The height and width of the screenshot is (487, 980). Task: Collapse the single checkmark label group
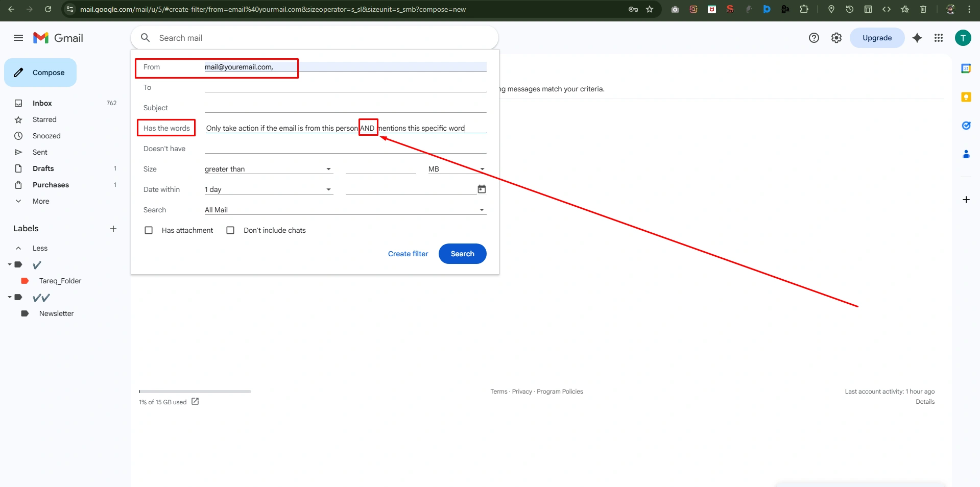(10, 264)
